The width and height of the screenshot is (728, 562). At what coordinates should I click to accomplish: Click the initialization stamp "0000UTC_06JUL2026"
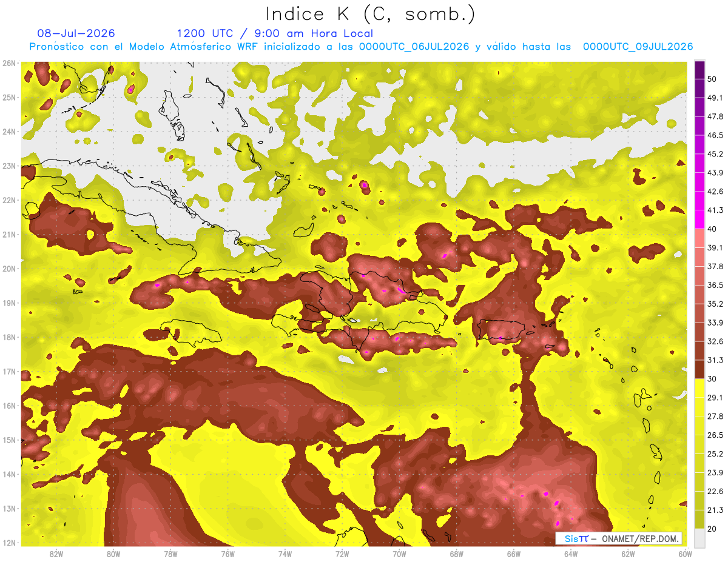414,47
